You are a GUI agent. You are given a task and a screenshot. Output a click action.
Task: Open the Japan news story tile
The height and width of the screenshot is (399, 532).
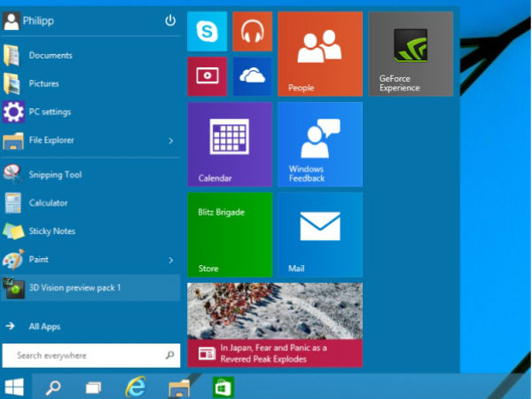pyautogui.click(x=274, y=325)
